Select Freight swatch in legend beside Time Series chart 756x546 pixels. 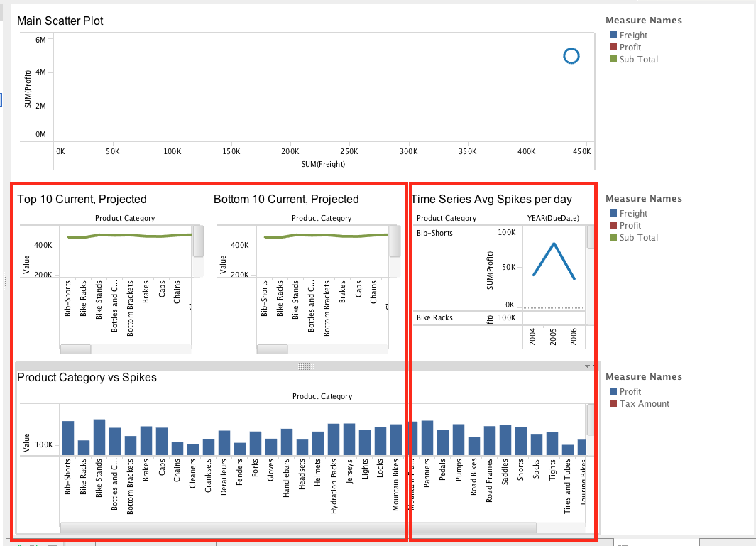tap(613, 213)
